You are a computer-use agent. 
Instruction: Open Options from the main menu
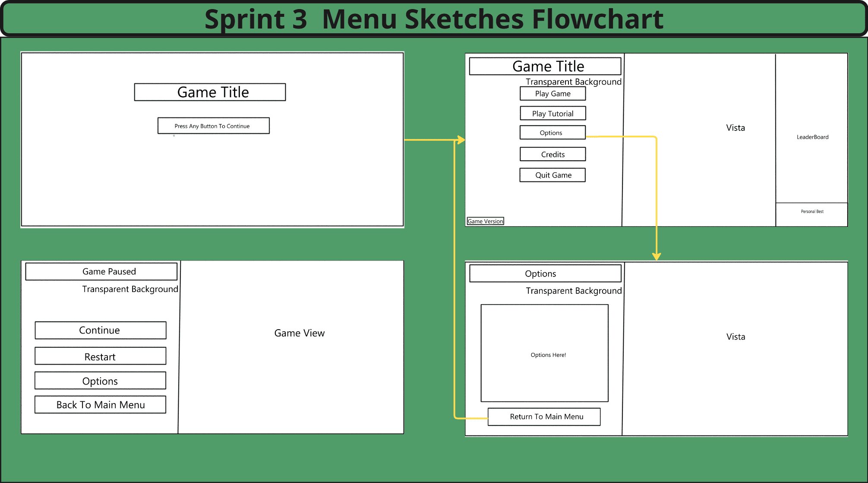pos(552,133)
